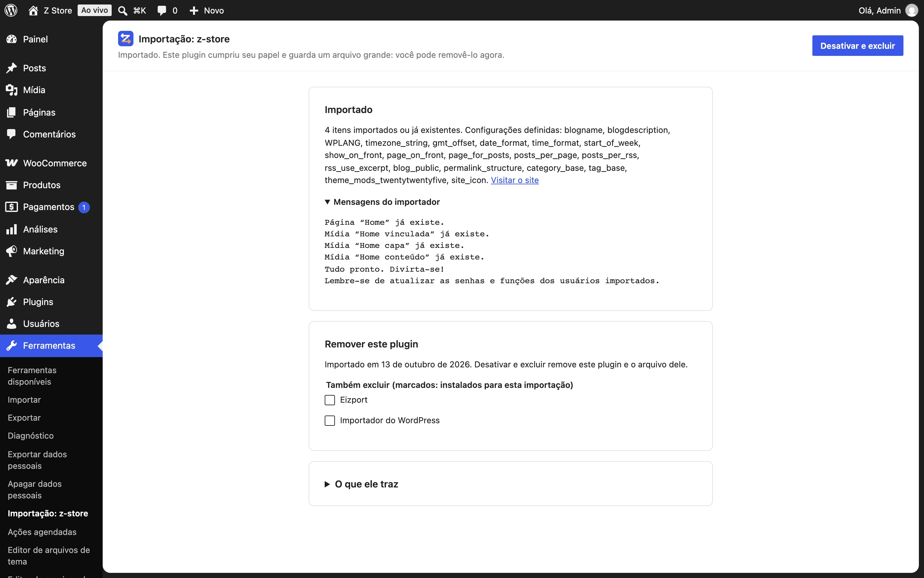
Task: Open the comments bubble in admin bar
Action: (162, 10)
